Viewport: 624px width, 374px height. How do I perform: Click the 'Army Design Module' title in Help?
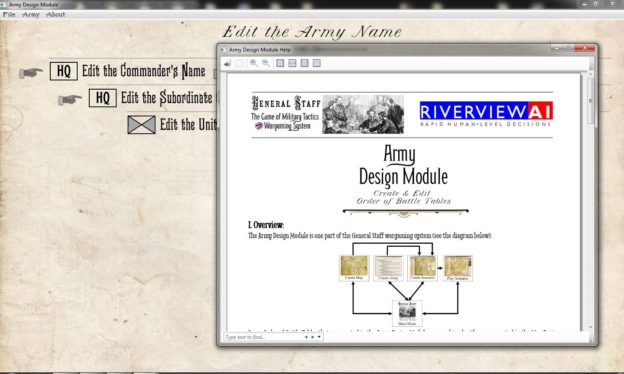[403, 165]
